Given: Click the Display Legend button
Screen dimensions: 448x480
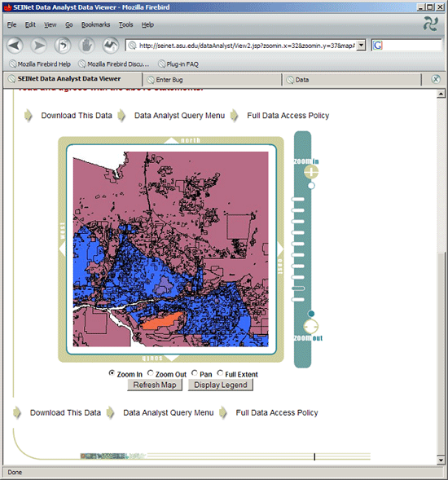Looking at the screenshot, I should point(220,385).
